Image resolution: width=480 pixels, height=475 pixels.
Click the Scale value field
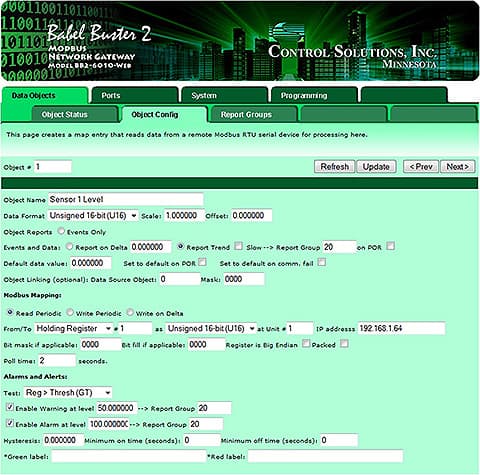(184, 216)
